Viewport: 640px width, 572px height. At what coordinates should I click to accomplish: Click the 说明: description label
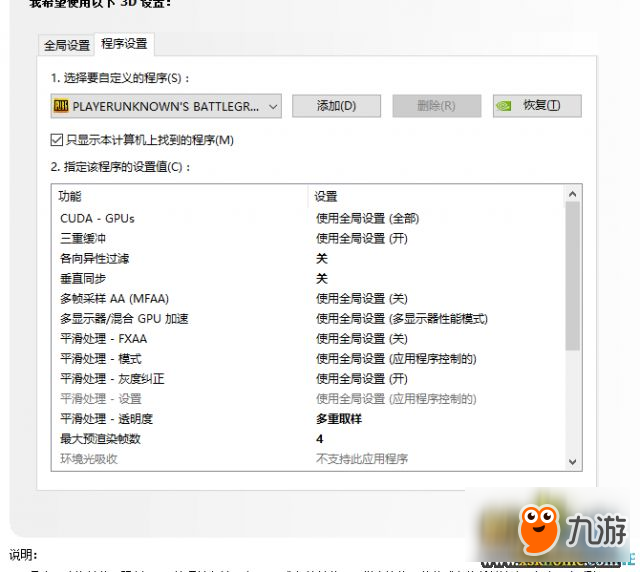pos(23,554)
